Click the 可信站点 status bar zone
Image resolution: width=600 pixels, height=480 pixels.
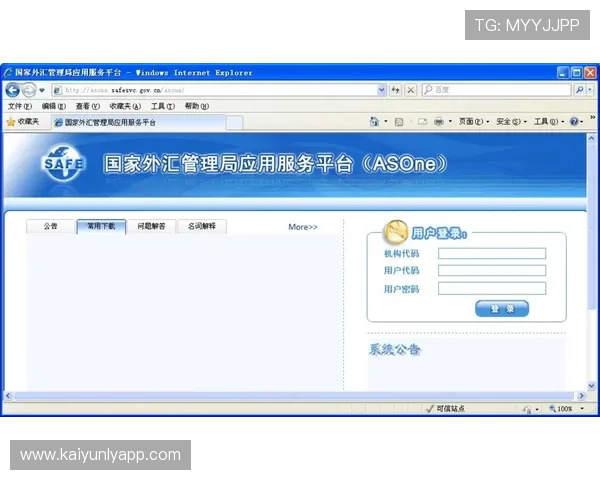pos(446,409)
